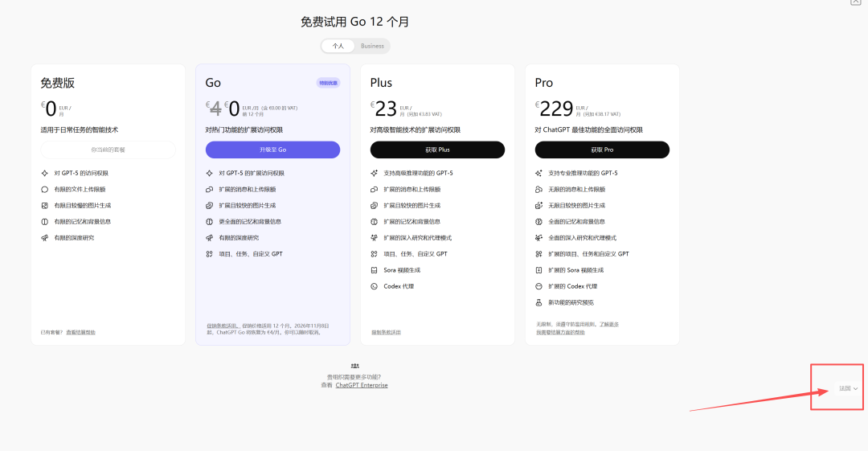This screenshot has height=451, width=868.
Task: Click flask icon beside 新功能的研究预览
Action: tap(538, 302)
